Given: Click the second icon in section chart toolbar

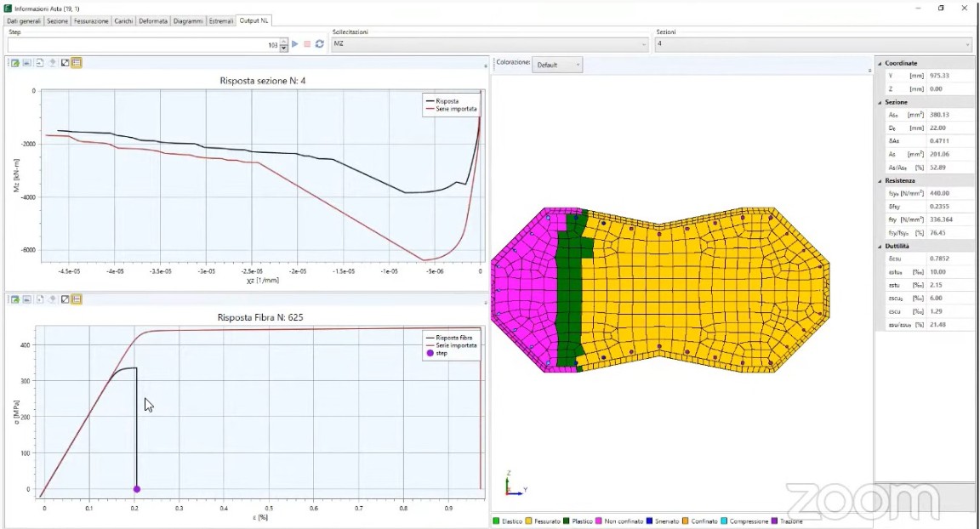Looking at the screenshot, I should [27, 63].
